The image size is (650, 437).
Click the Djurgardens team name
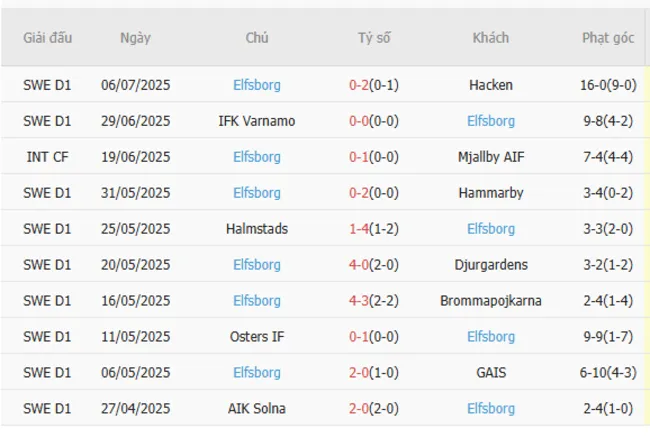(490, 265)
